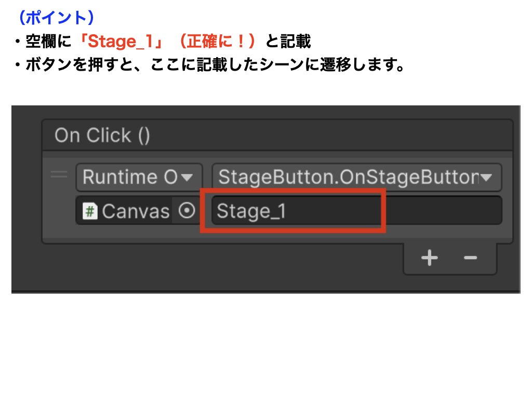This screenshot has height=399, width=532.
Task: Click the script icon beside Canvas
Action: pyautogui.click(x=90, y=210)
